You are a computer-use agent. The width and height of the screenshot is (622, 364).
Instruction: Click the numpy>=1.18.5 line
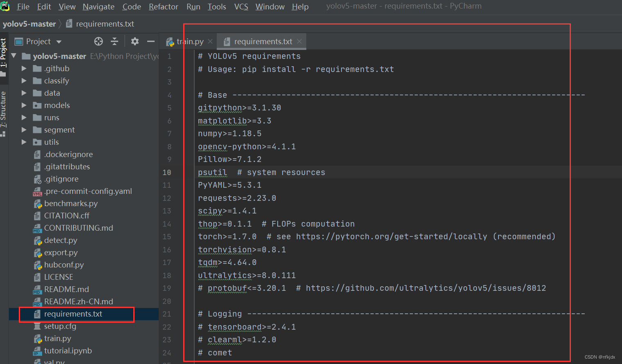(x=229, y=133)
